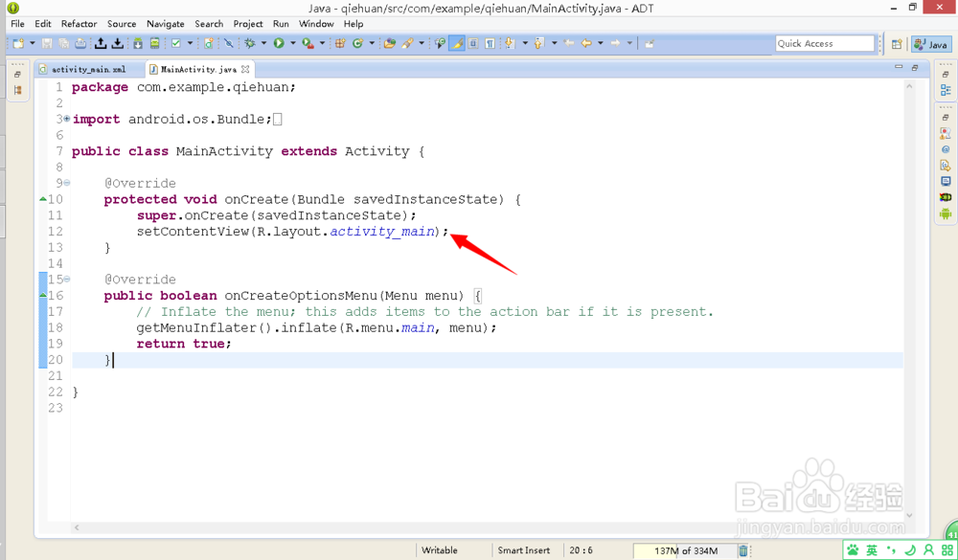The image size is (958, 560).
Task: Expand the folded import statements on line 3
Action: click(x=67, y=119)
